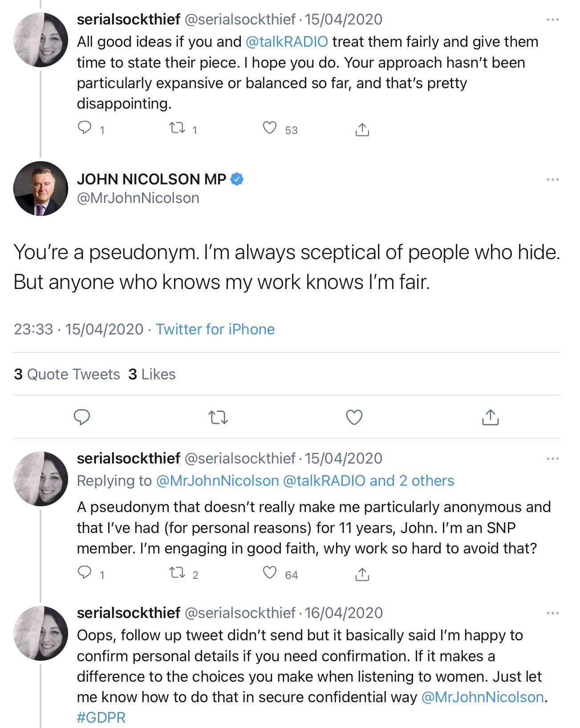
Task: Retweet the reply with 2 retweets
Action: tap(178, 573)
